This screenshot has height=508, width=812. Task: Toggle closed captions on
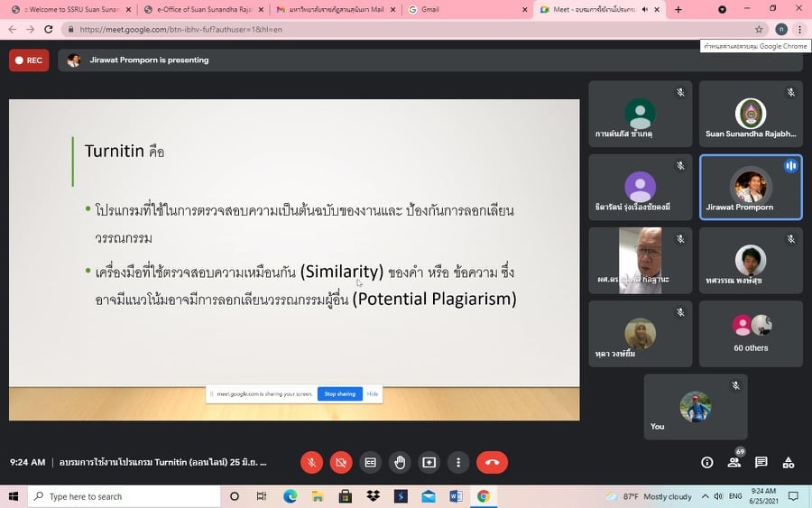[x=371, y=462]
